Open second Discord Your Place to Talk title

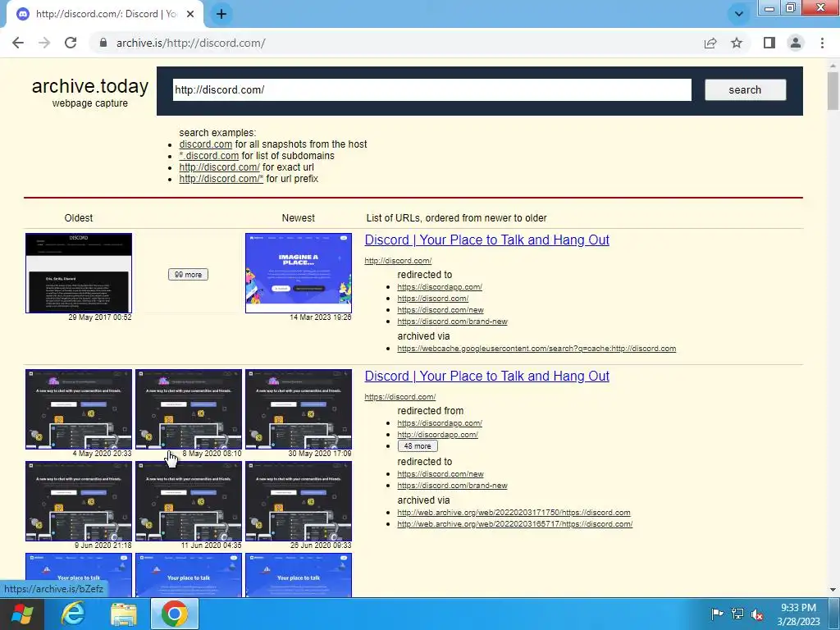point(487,376)
